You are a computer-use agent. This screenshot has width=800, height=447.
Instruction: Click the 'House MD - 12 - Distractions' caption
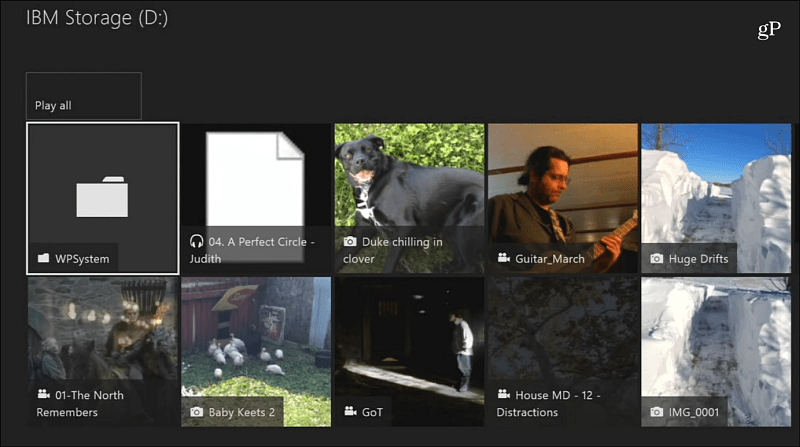coord(548,404)
